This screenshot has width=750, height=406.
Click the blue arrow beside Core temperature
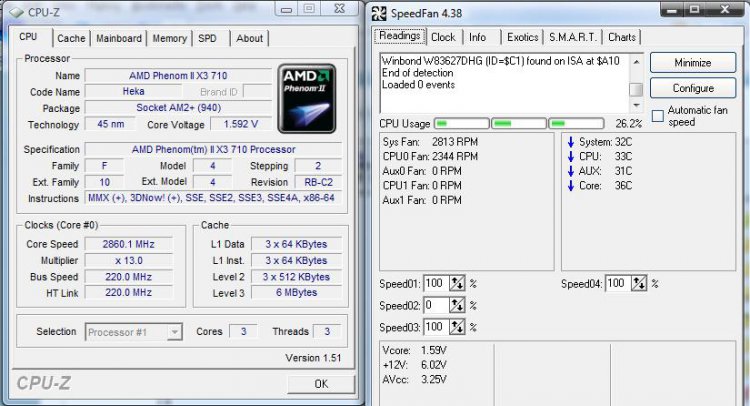coord(571,186)
